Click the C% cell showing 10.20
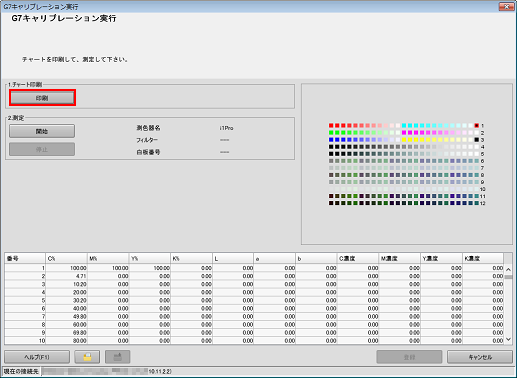 pyautogui.click(x=66, y=284)
